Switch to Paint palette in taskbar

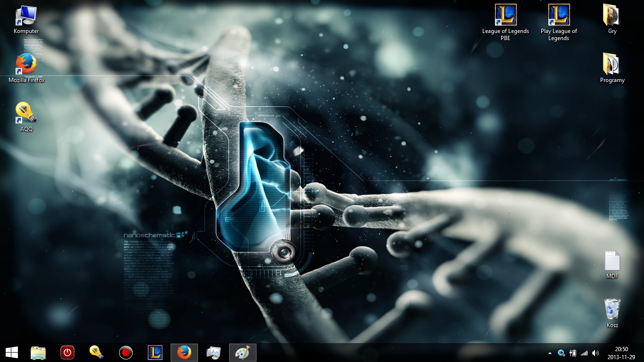pos(243,353)
